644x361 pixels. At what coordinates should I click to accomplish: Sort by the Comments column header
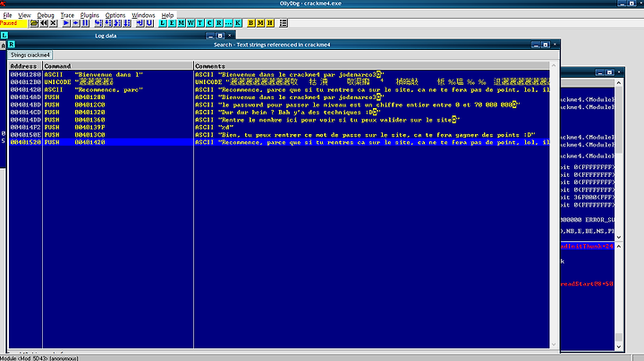(372, 66)
